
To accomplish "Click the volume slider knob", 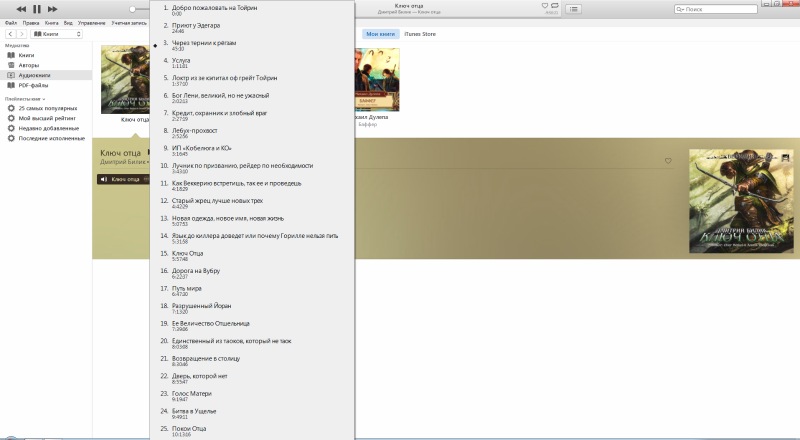I will click(x=132, y=8).
